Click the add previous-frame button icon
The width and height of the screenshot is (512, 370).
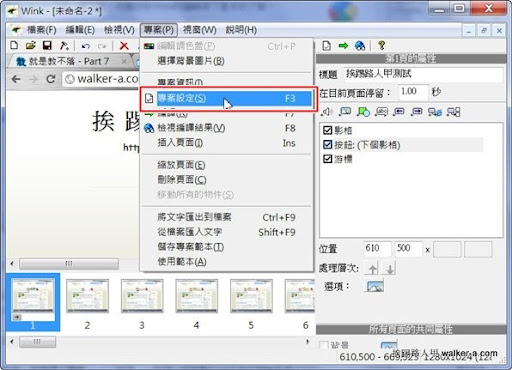(x=399, y=112)
